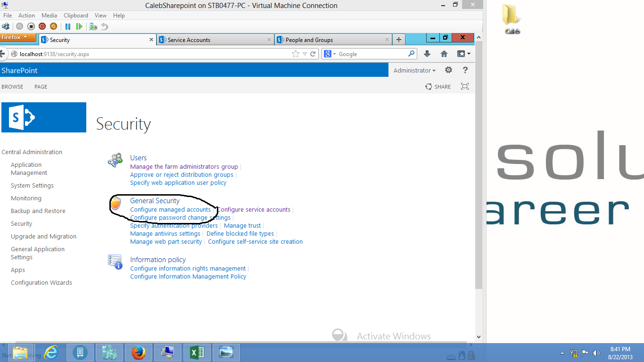Expand the Administrator user menu

[x=414, y=70]
